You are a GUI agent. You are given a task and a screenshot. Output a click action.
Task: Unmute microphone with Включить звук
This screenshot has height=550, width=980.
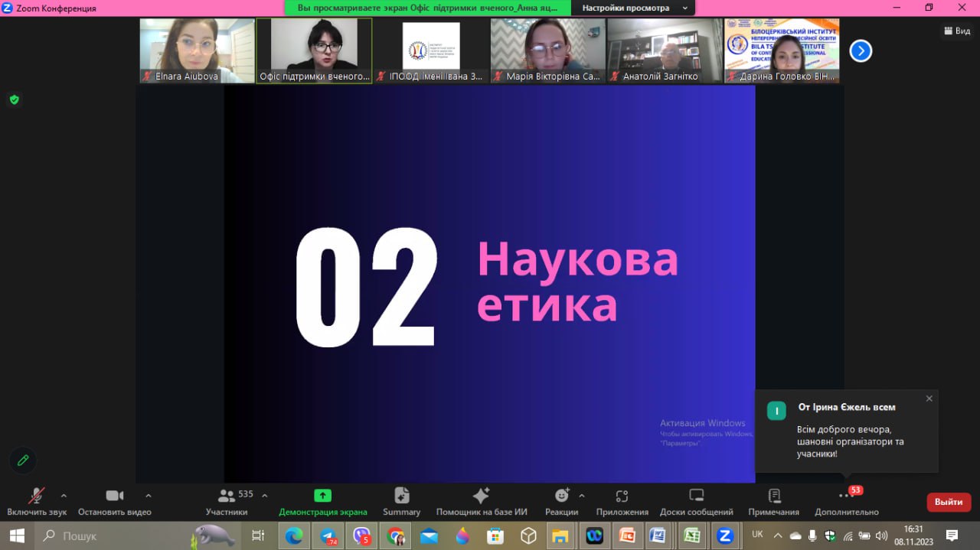click(x=36, y=501)
